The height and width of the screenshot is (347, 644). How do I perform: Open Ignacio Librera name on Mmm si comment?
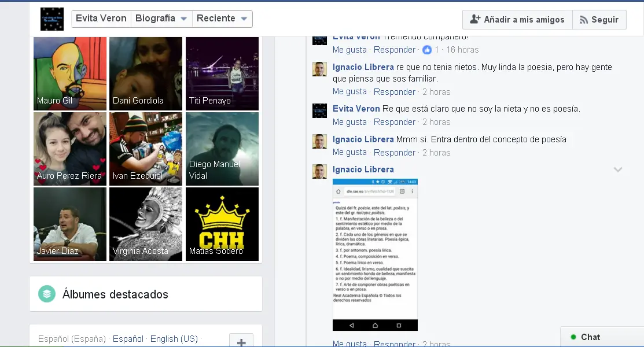tap(363, 139)
